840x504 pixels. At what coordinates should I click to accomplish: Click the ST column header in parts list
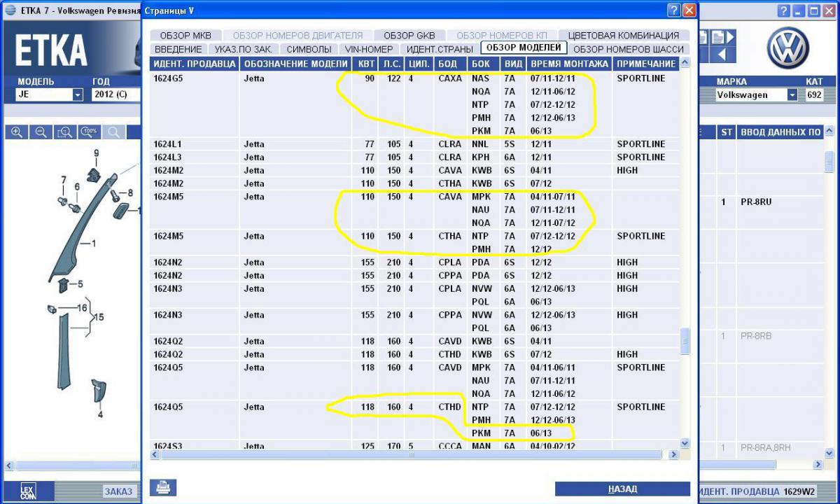coord(727,132)
